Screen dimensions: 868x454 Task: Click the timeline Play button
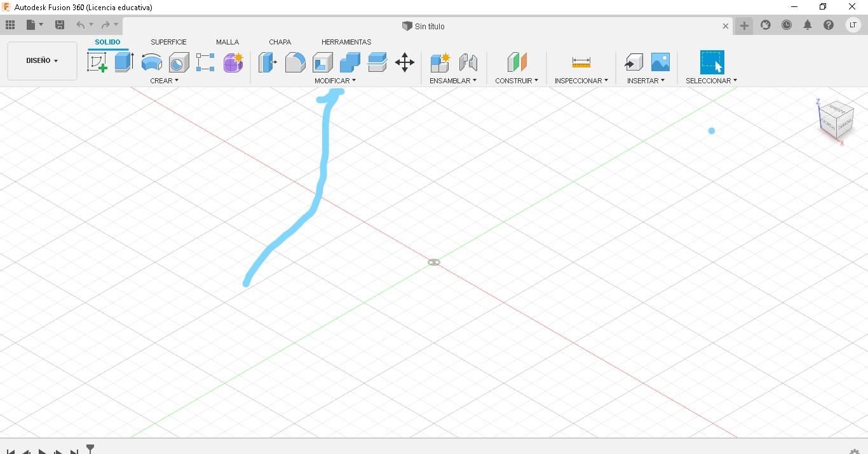(42, 451)
